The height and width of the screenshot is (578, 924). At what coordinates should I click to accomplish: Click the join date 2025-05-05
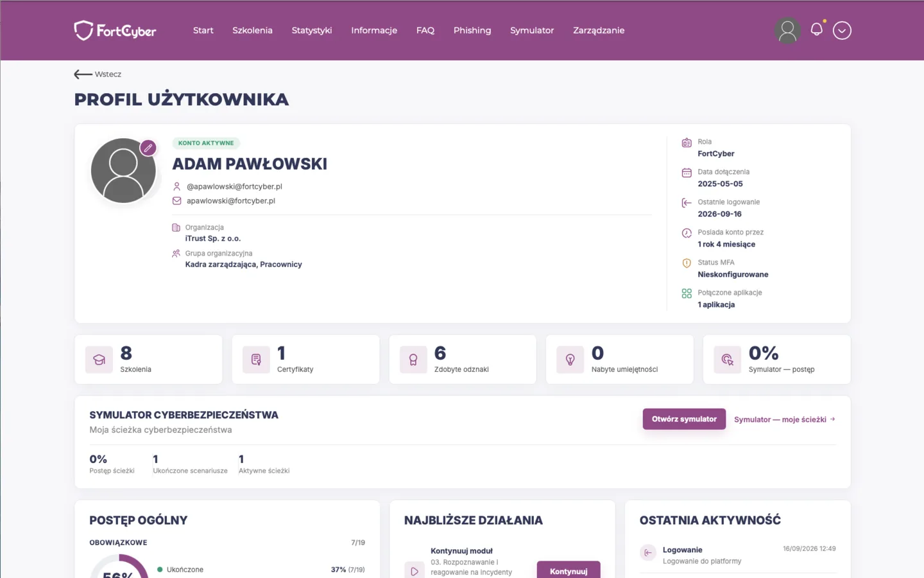coord(720,184)
